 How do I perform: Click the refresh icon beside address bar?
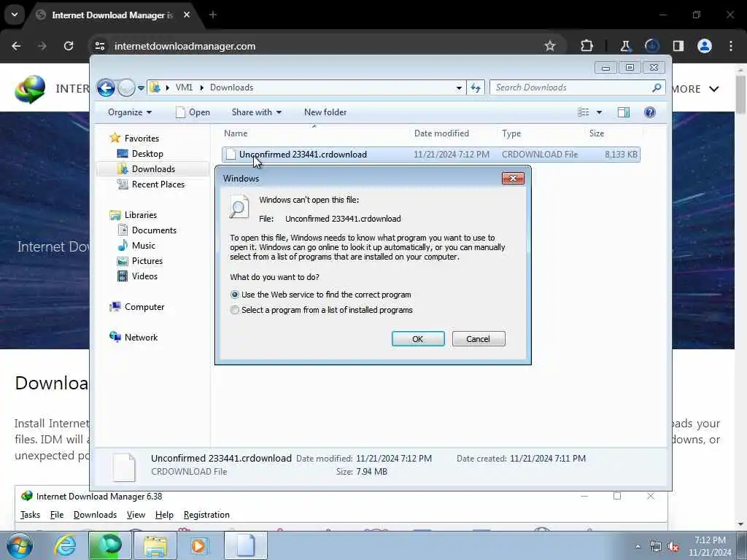click(476, 87)
